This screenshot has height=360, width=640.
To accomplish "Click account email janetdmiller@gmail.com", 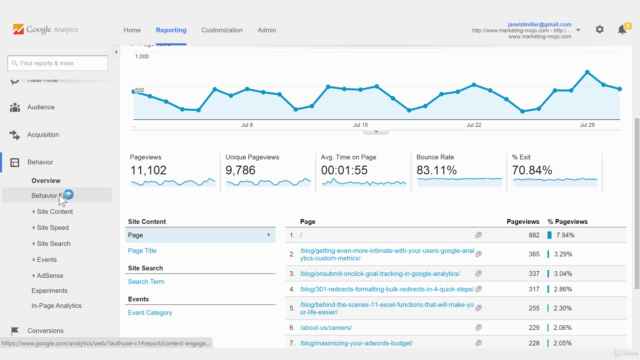I will (x=540, y=24).
